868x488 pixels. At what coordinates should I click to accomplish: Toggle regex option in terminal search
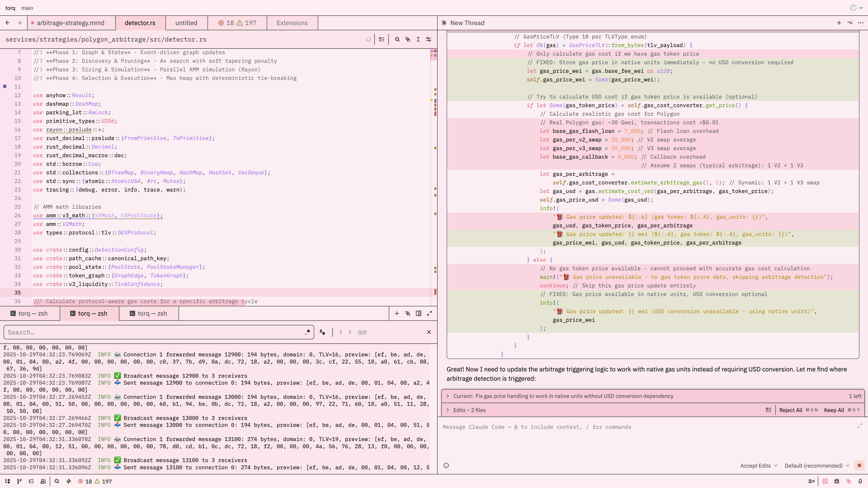pos(308,332)
